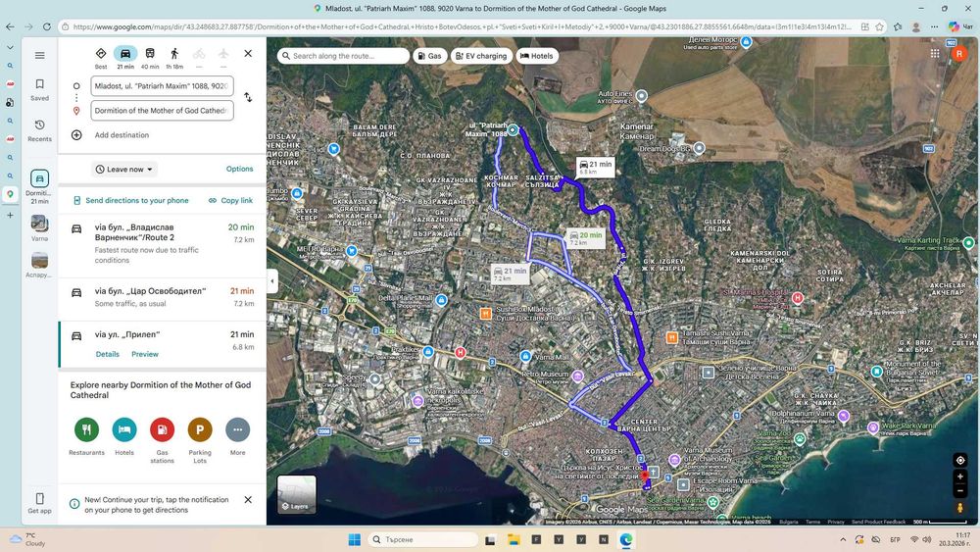The image size is (980, 552).
Task: Open File Explorer from taskbar
Action: point(514,539)
